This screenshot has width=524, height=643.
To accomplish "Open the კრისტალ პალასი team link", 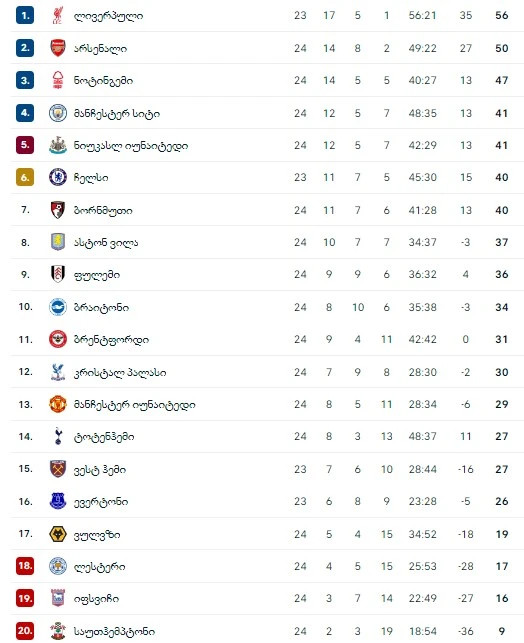I will pyautogui.click(x=120, y=372).
